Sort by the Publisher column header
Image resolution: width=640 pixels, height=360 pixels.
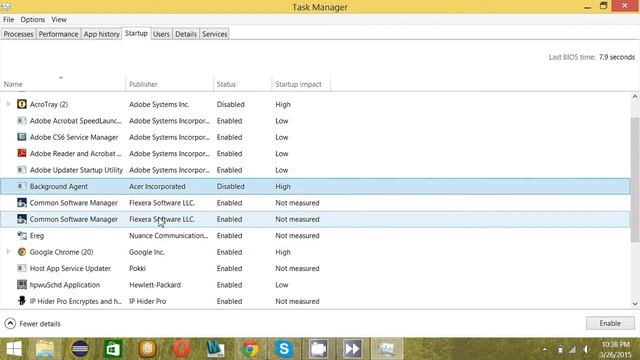[169, 84]
